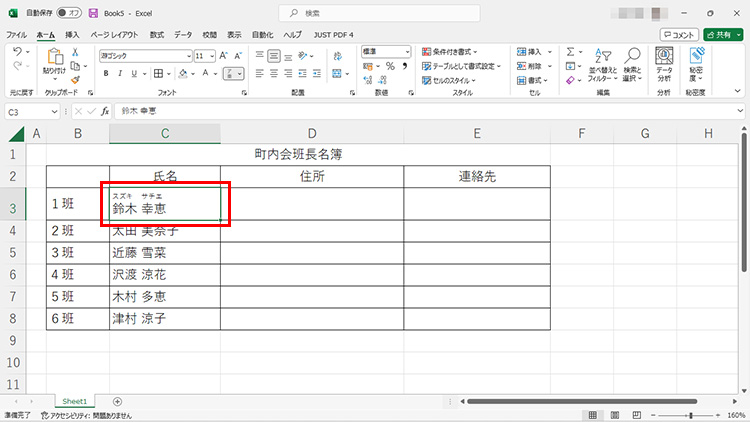Toggle Italic formatting button
The image size is (750, 422).
119,73
